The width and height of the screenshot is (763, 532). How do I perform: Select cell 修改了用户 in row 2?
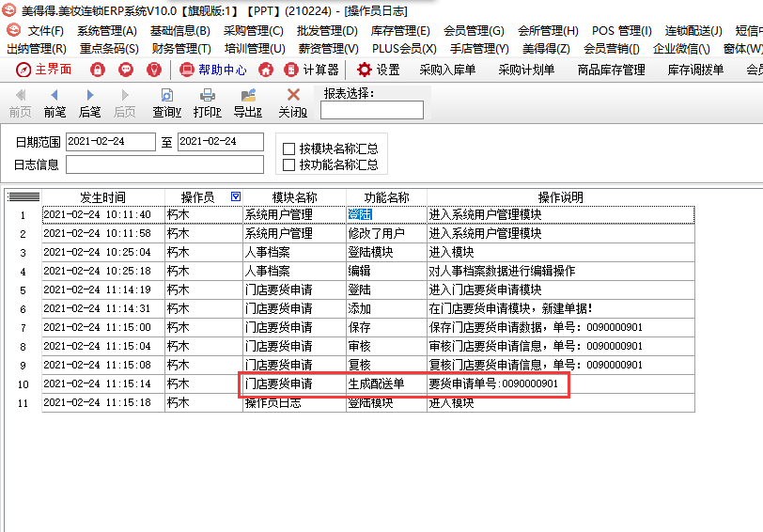tap(386, 234)
